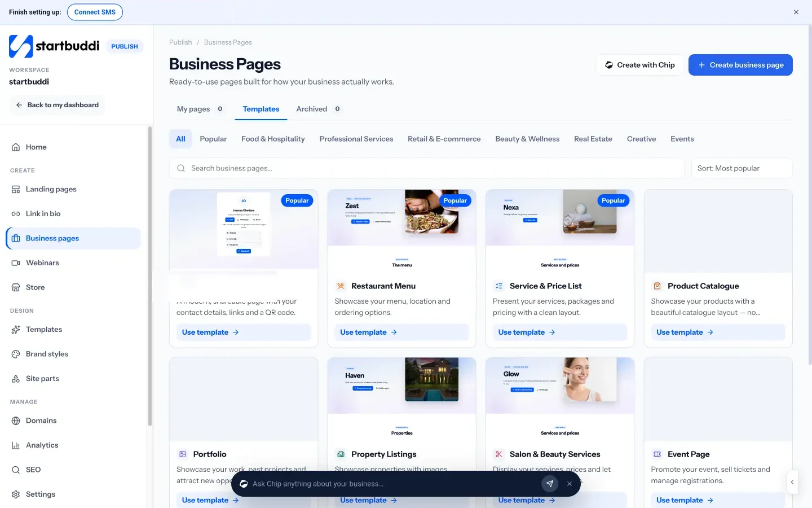Click the Site parts icon
This screenshot has height=508, width=812.
(16, 379)
